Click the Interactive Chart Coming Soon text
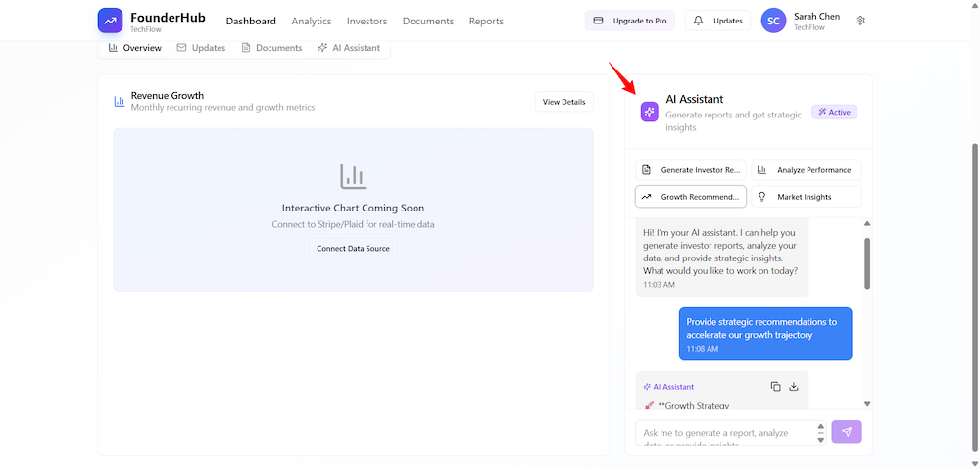 click(353, 208)
